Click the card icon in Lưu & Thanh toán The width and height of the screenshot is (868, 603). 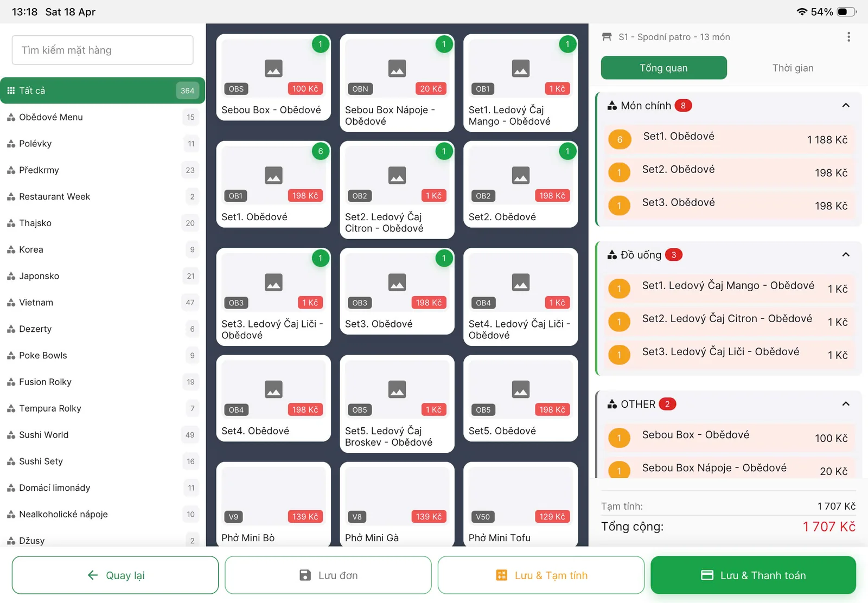[x=707, y=575]
